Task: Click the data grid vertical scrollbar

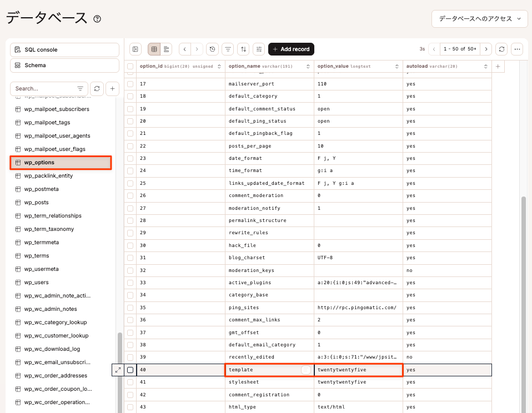Action: (x=524, y=305)
